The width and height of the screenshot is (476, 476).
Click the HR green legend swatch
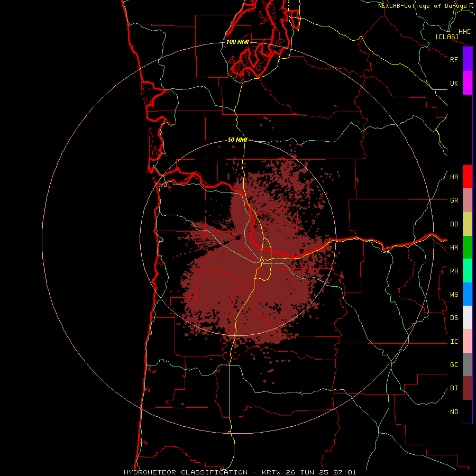[x=467, y=248]
